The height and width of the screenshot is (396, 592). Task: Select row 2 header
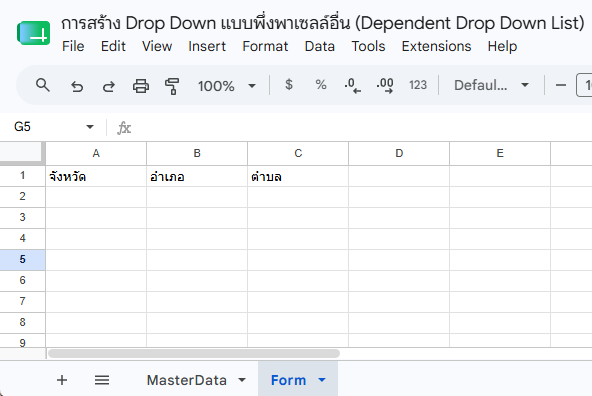click(x=22, y=196)
